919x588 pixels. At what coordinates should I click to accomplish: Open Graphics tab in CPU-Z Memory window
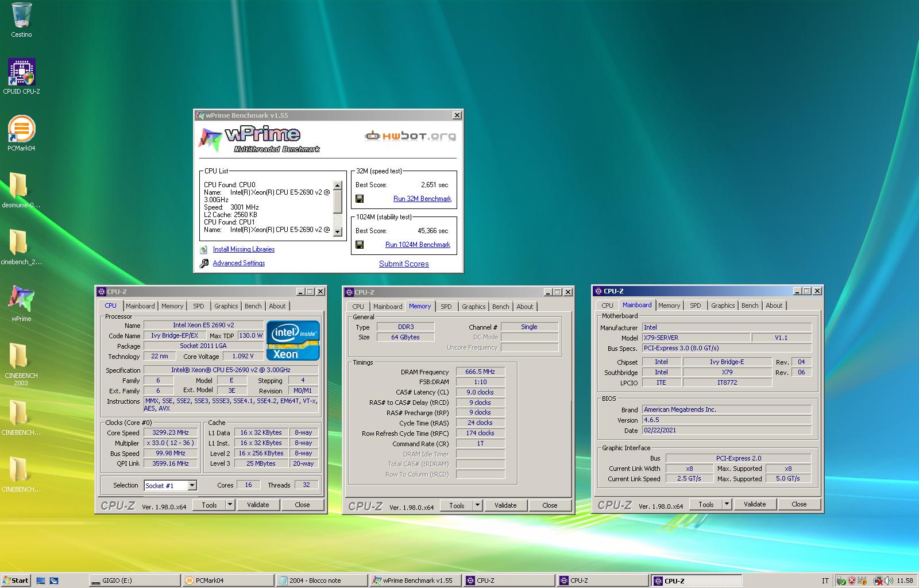[x=474, y=307]
